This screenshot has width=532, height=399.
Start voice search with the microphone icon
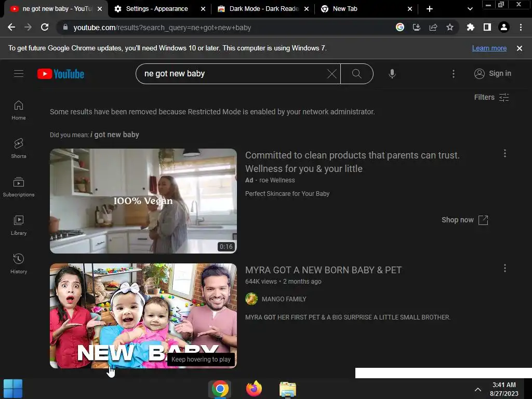coord(392,74)
